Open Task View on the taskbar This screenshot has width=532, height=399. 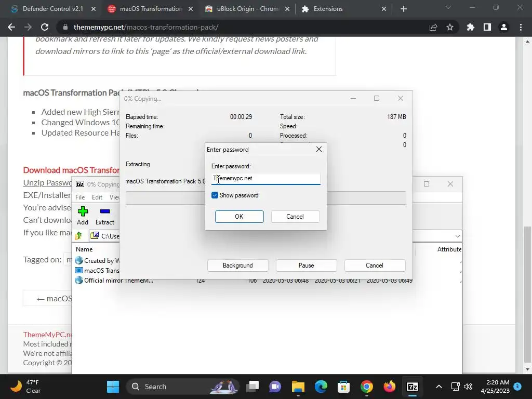[252, 387]
